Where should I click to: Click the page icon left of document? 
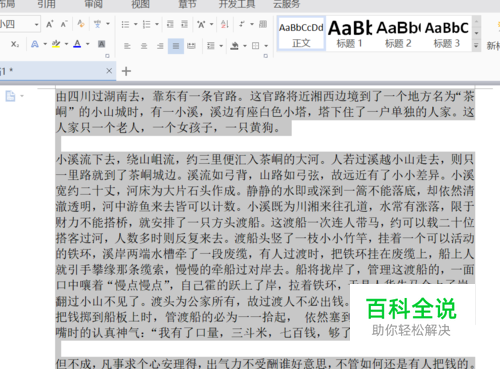10,96
